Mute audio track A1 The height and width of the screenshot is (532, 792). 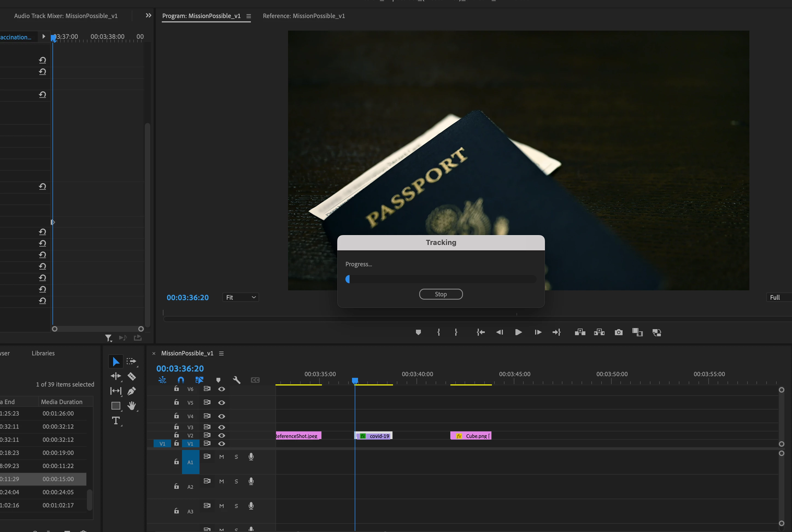point(221,457)
